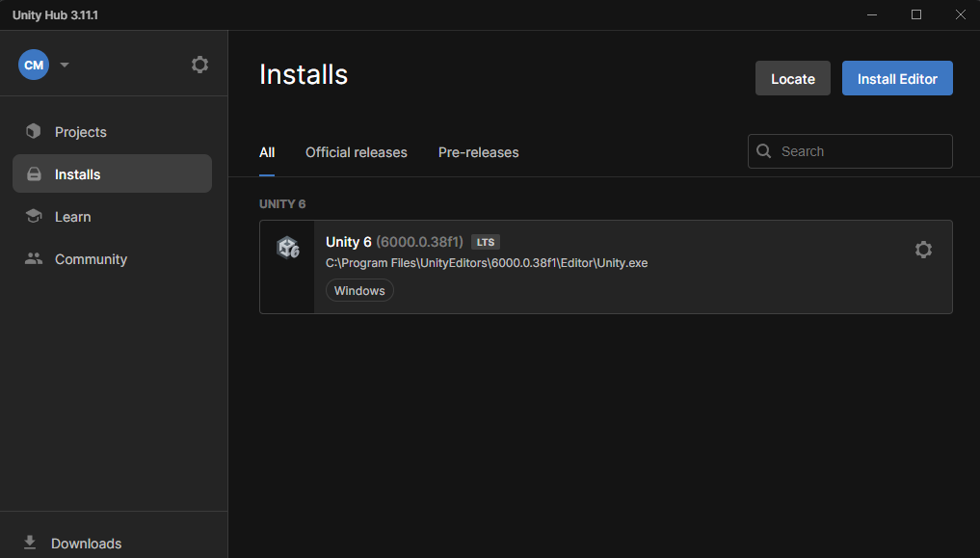
Task: Expand the account dropdown arrow
Action: (x=64, y=65)
